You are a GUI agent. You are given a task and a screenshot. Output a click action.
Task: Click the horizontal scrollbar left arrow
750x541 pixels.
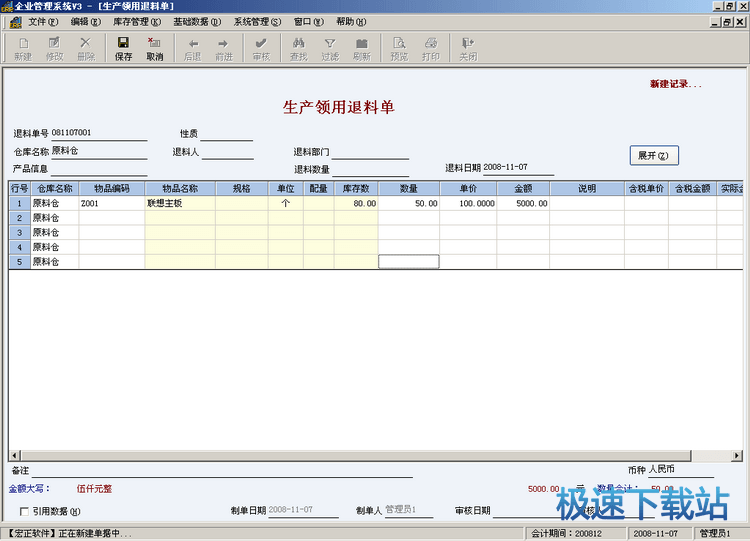(15, 455)
